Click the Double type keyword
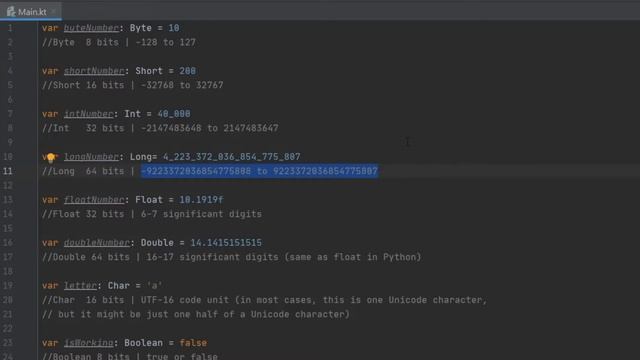Screen dimensions: 640x360 [x=157, y=242]
